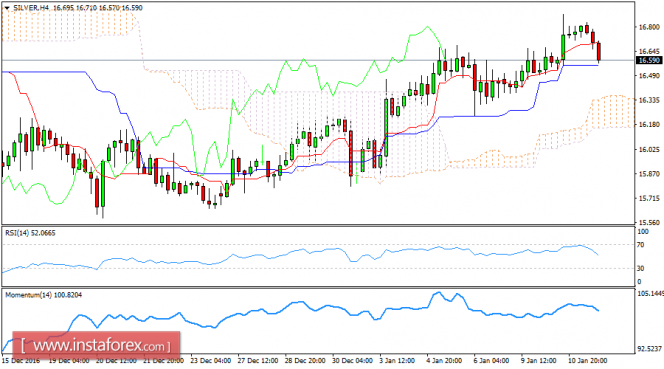Screen dimensions: 664x369
Task: Click the 28 Dec 20:00 time label
Action: [x=305, y=361]
